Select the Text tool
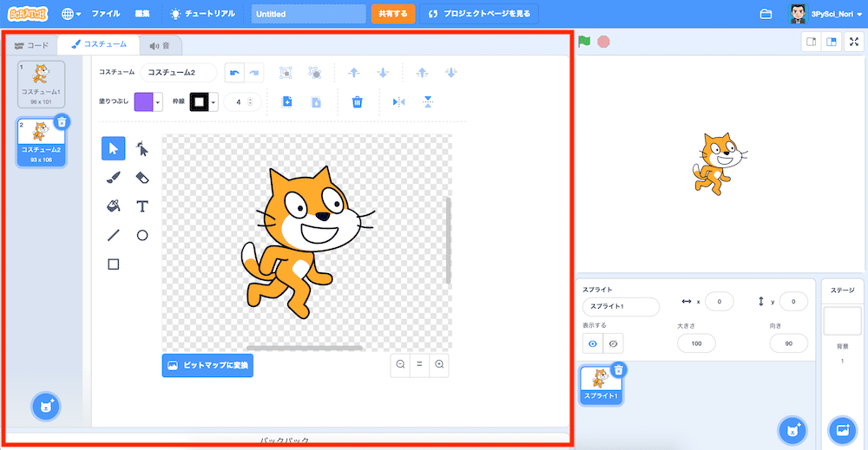This screenshot has width=868, height=450. [142, 206]
